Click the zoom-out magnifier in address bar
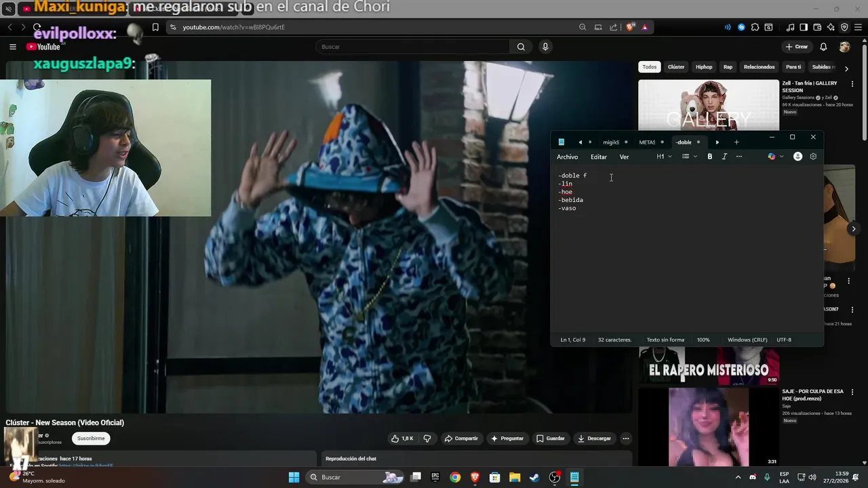Image resolution: width=868 pixels, height=488 pixels. (583, 27)
